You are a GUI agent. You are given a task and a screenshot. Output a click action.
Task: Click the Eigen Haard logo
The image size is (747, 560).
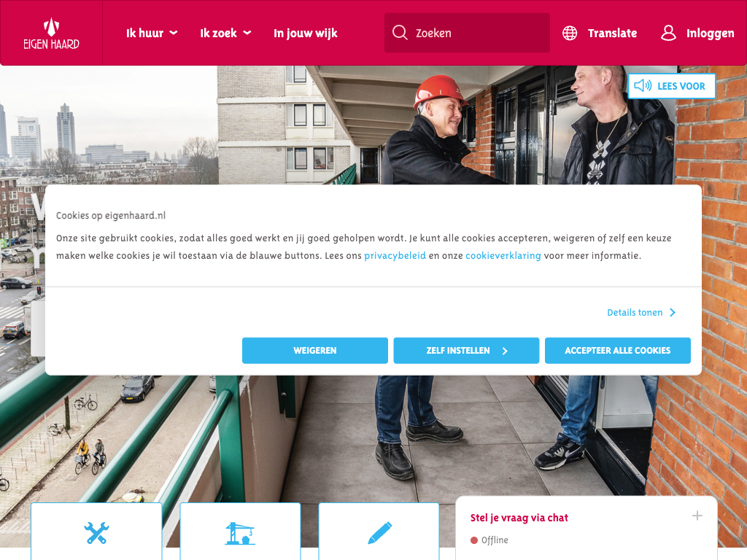pos(52,34)
